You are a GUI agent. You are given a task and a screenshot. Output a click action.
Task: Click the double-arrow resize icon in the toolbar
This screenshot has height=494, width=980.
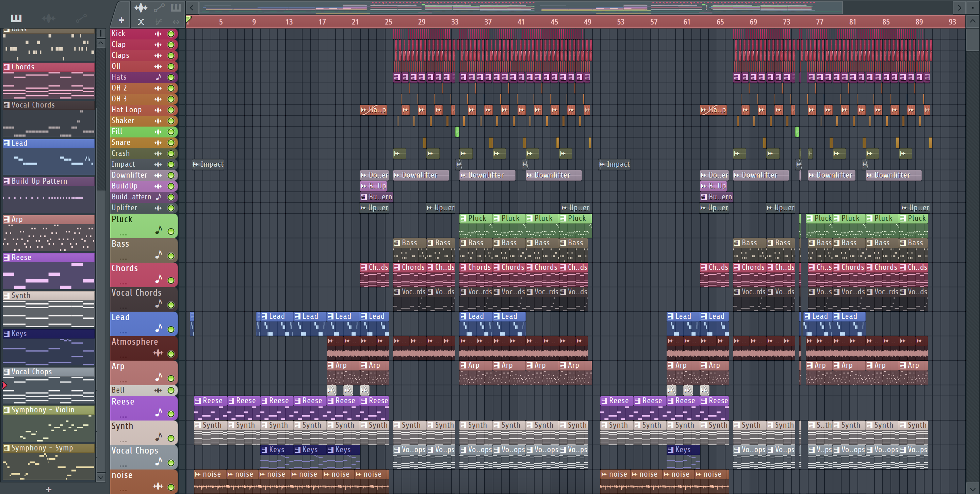(176, 22)
